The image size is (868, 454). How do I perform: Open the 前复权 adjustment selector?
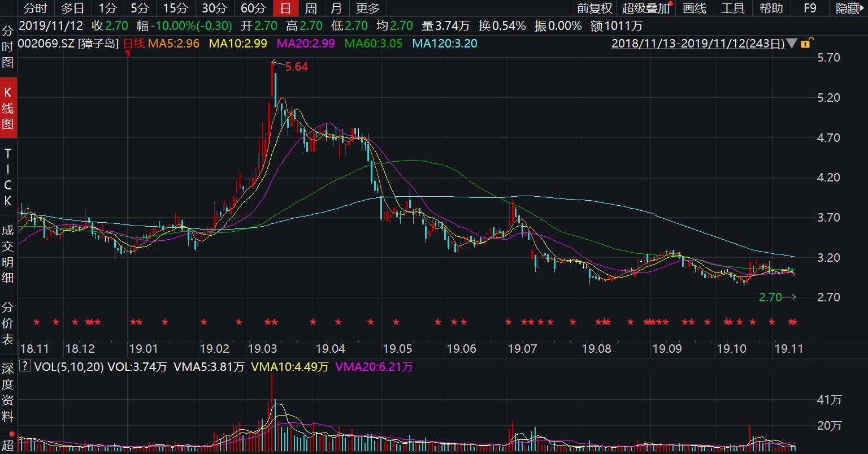(594, 8)
